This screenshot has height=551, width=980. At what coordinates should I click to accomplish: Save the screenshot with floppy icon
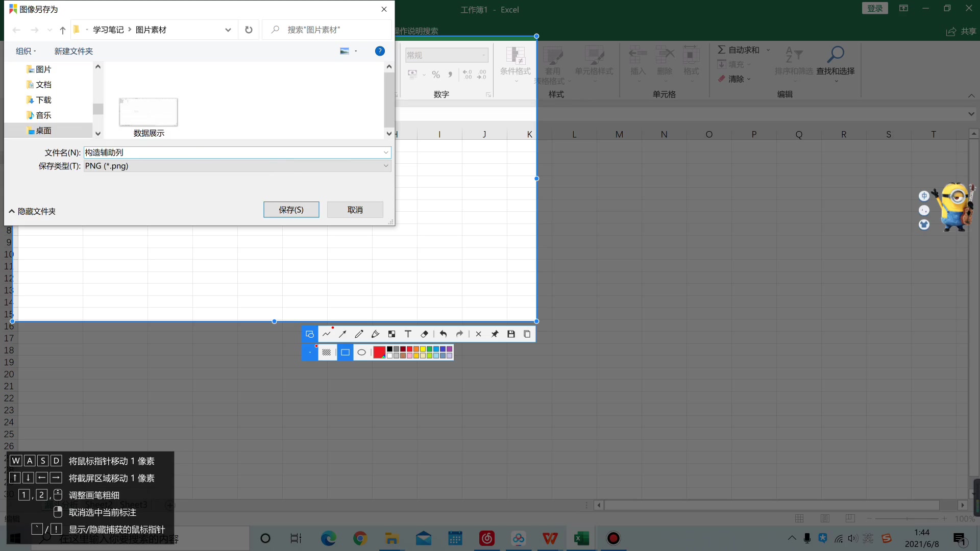(511, 334)
